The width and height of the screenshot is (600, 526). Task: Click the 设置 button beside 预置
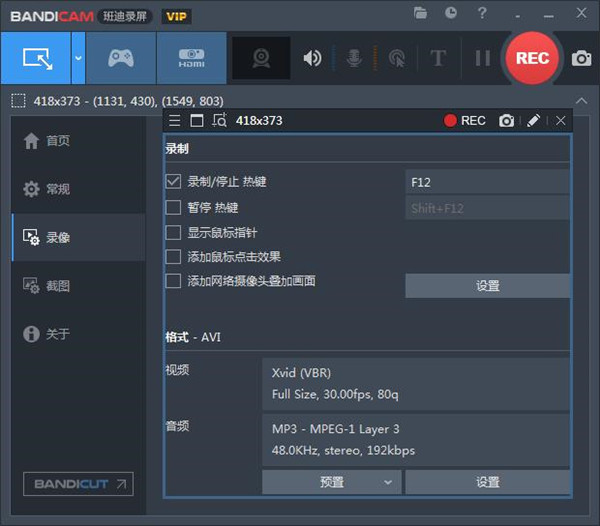(488, 482)
